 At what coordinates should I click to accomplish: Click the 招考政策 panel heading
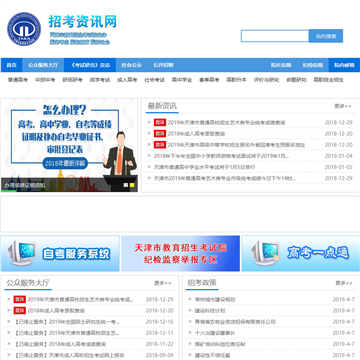click(202, 283)
